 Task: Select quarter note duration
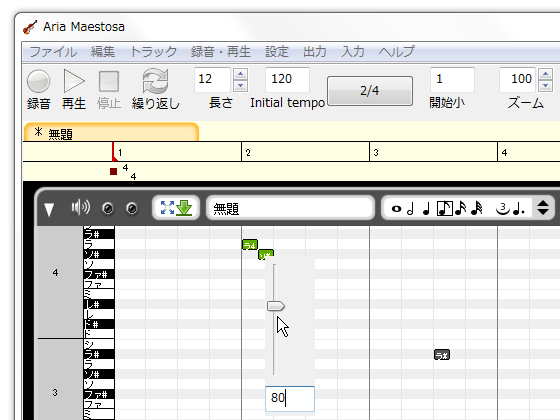tap(426, 208)
